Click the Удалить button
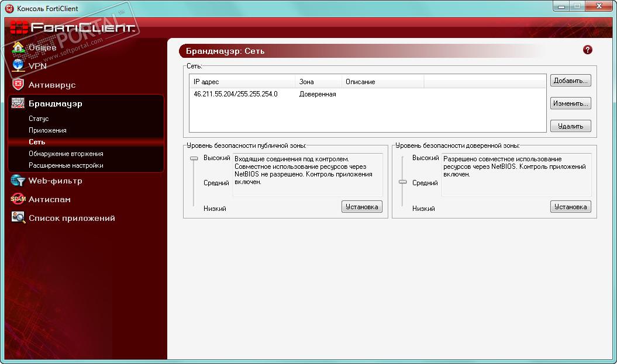 point(571,126)
